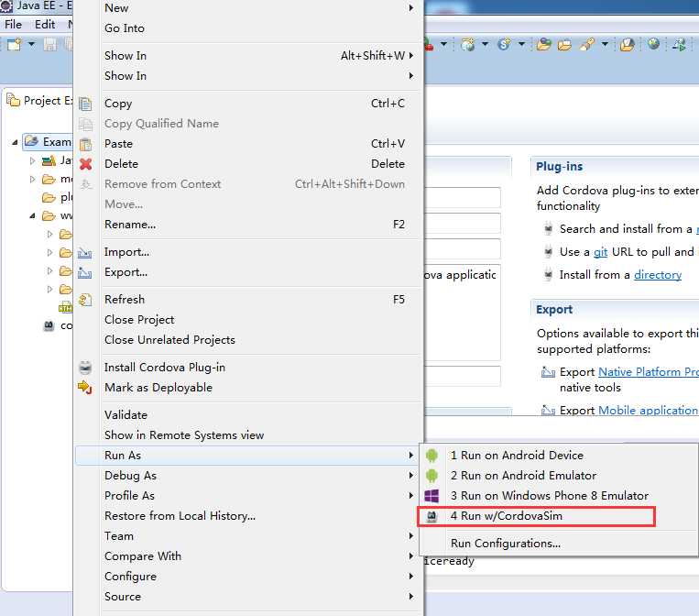Open the dropdown arrow beside the blue S icon
Image resolution: width=699 pixels, height=616 pixels.
click(521, 44)
